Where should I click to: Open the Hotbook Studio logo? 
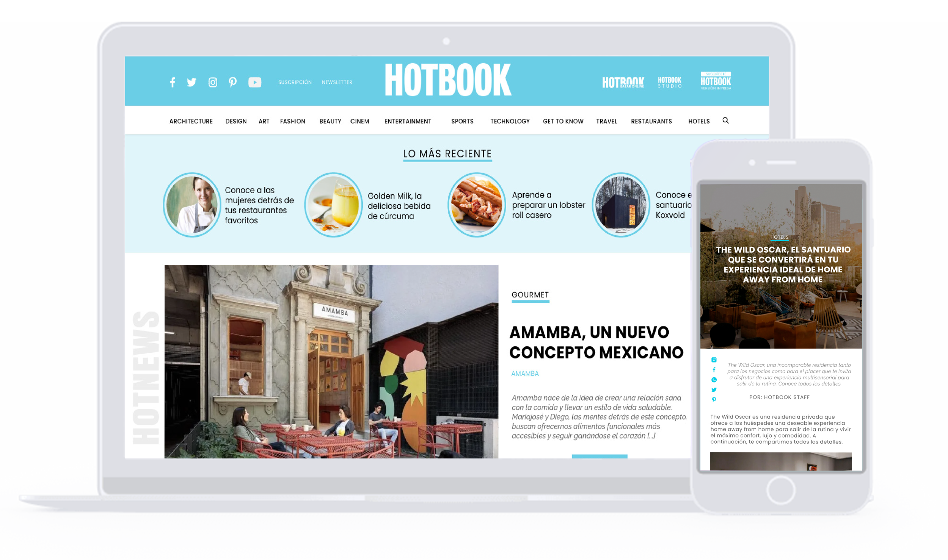(670, 82)
